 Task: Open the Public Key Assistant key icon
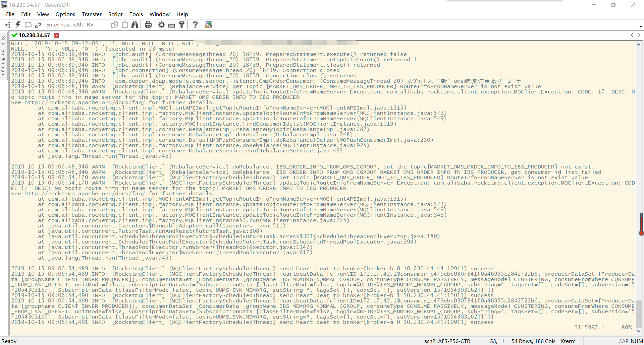pyautogui.click(x=182, y=25)
